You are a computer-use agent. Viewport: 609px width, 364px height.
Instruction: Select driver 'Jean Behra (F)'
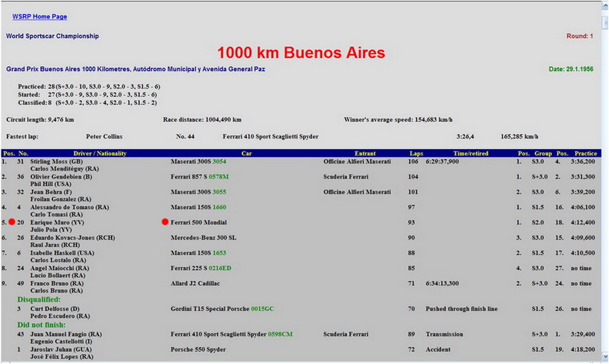pyautogui.click(x=51, y=192)
